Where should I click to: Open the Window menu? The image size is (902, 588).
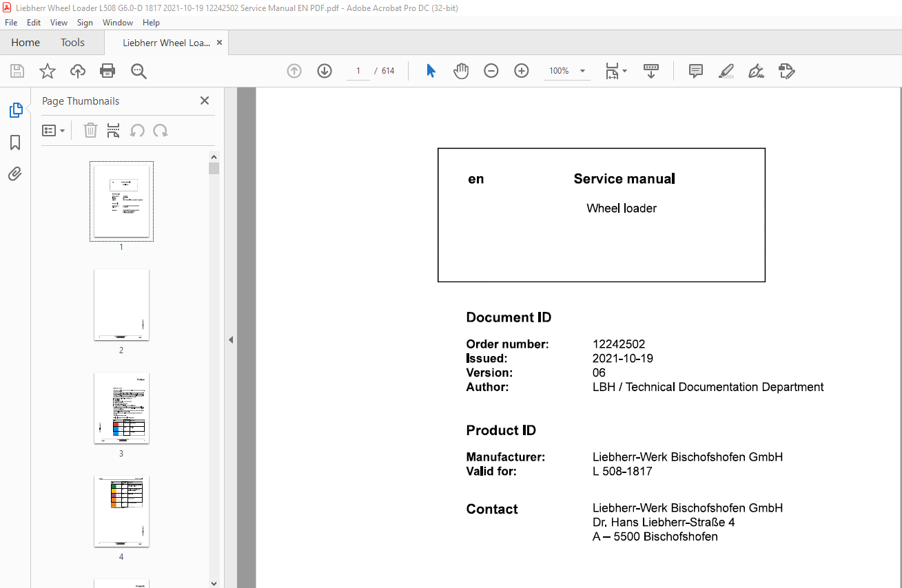point(118,23)
